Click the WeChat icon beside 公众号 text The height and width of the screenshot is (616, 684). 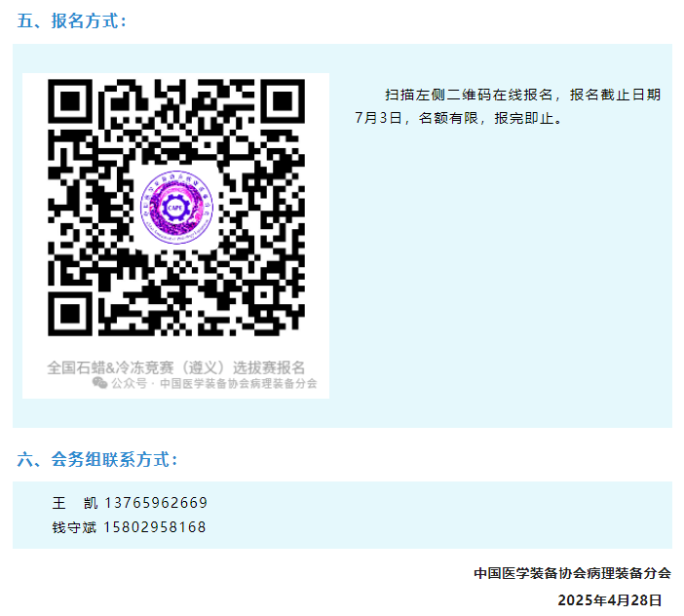point(100,383)
